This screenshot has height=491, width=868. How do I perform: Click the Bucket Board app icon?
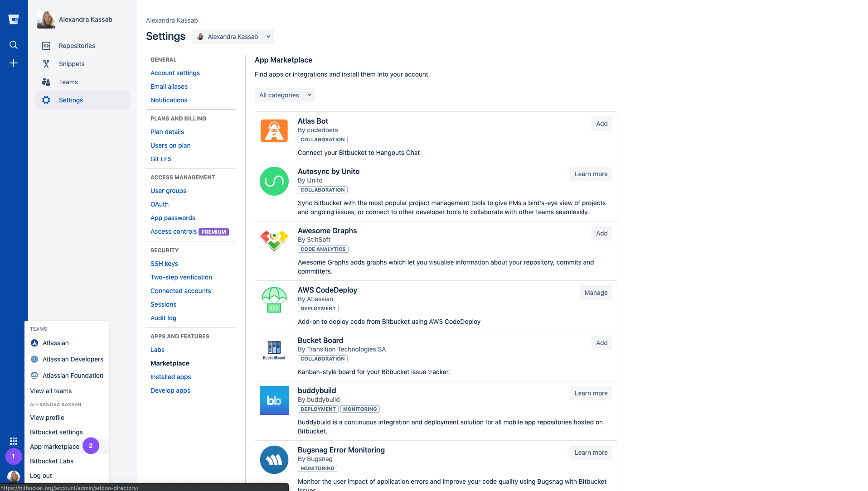click(274, 350)
